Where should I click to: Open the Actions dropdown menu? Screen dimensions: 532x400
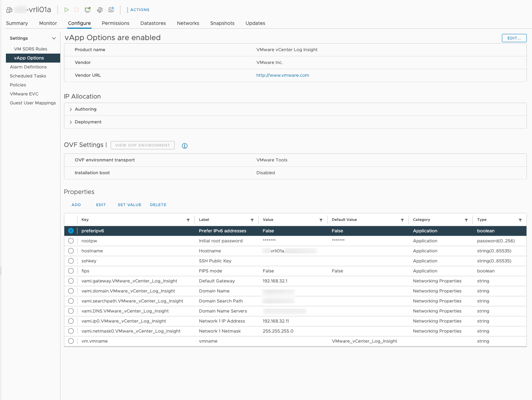(138, 10)
